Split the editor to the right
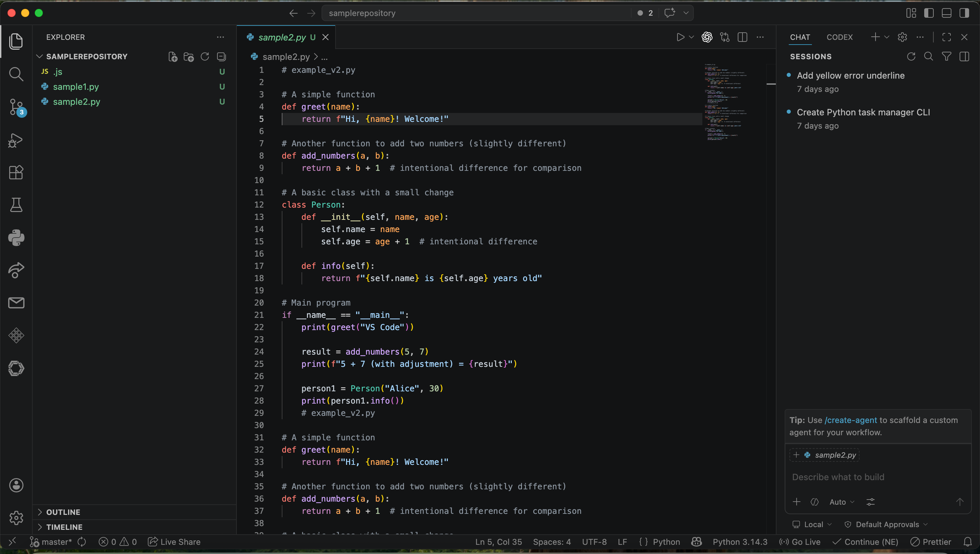 point(742,37)
